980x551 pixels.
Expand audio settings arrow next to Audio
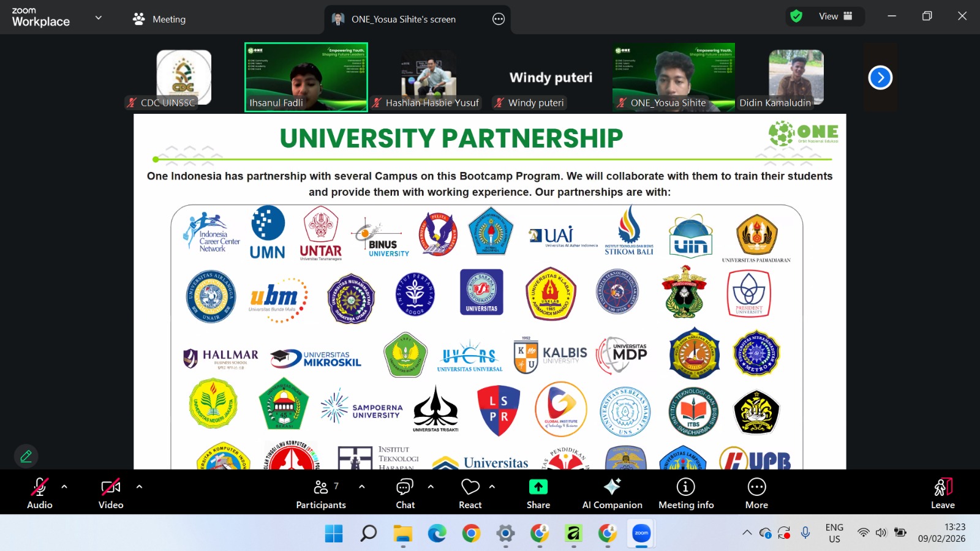click(64, 487)
